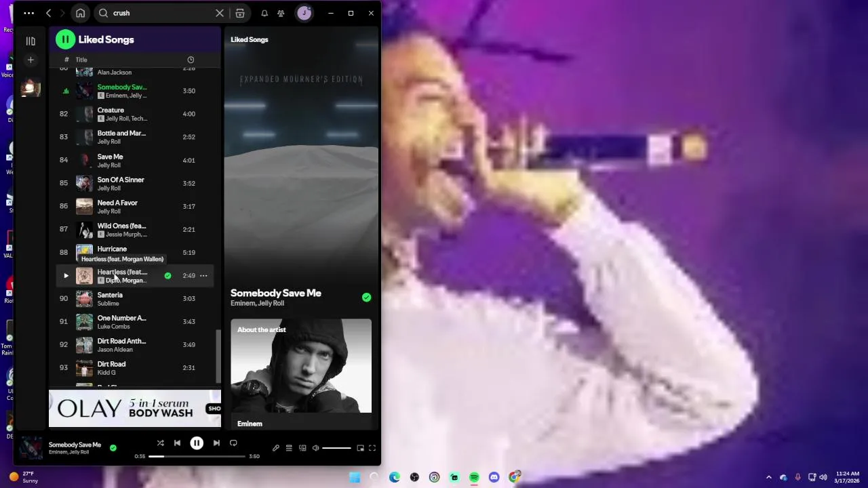Open the Windows Start menu
The width and height of the screenshot is (868, 488).
[355, 477]
